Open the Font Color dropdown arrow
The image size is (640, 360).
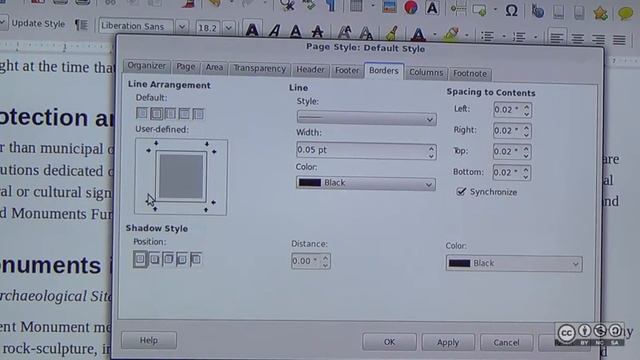(435, 34)
